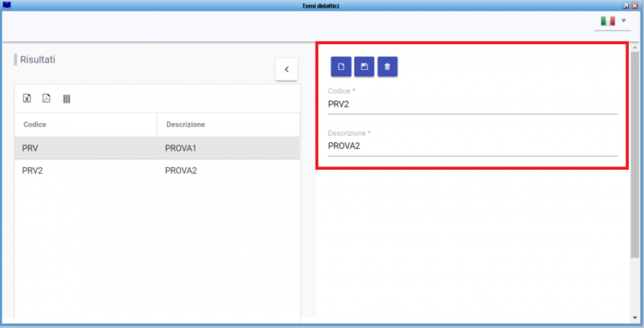Image resolution: width=644 pixels, height=328 pixels.
Task: Sort by the Descrizione column header
Action: point(228,125)
